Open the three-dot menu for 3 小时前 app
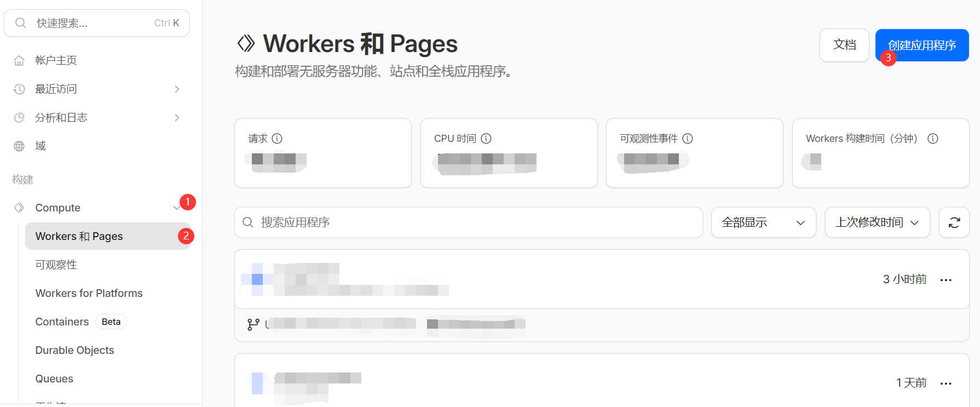Screen dimensions: 980x407 tap(946, 280)
